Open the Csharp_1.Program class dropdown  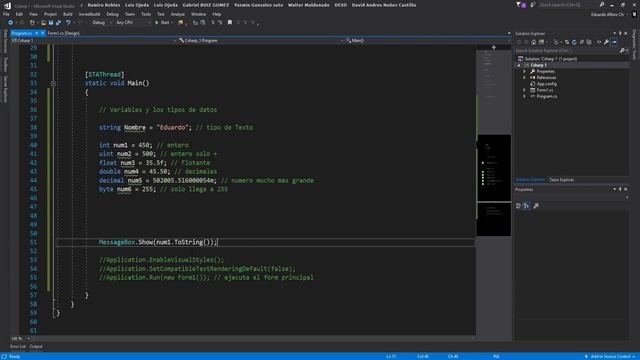(260, 40)
